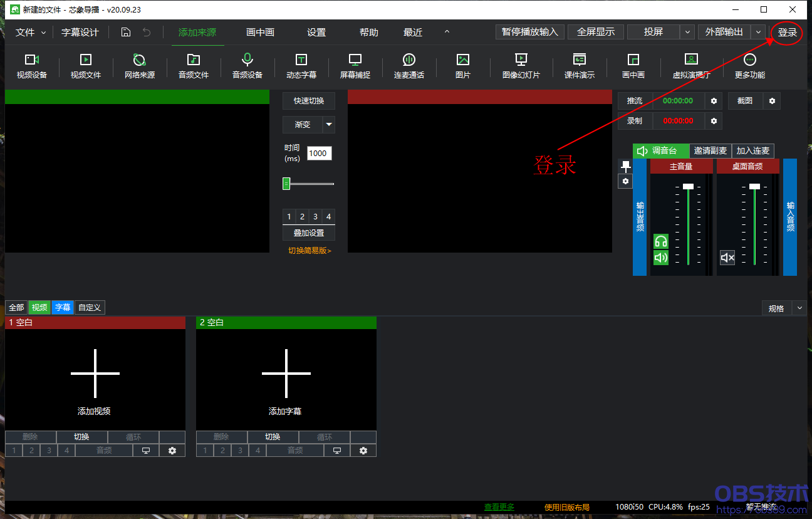
Task: Open the more functions icon
Action: pos(750,66)
